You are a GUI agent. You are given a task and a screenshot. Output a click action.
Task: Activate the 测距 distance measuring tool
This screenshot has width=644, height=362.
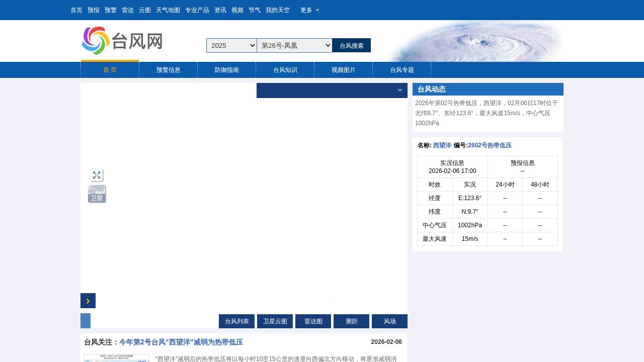point(351,321)
